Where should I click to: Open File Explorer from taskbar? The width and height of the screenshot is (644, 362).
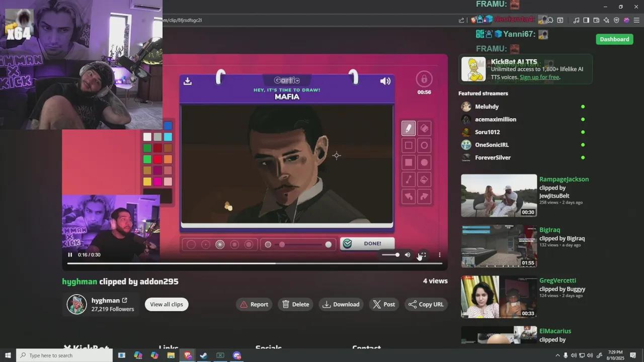[171, 355]
